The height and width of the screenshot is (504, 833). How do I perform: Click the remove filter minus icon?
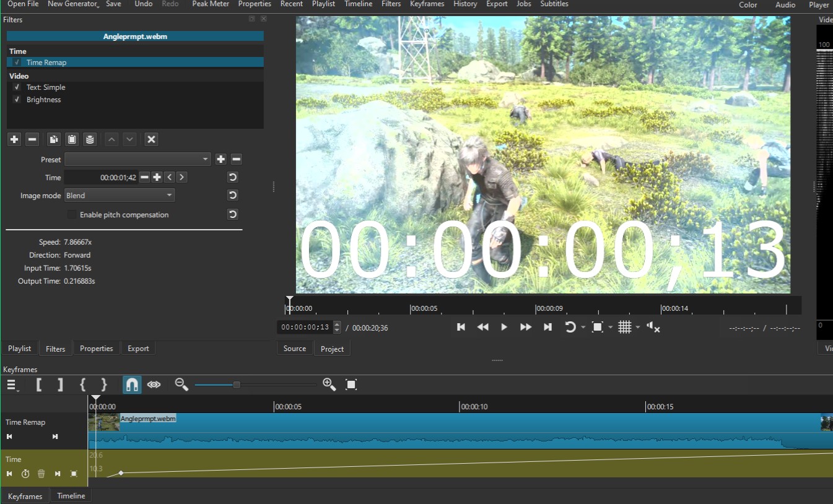click(x=33, y=139)
